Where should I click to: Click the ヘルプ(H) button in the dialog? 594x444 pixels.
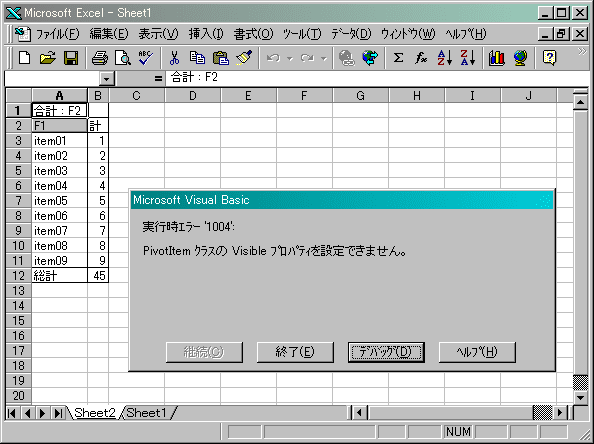477,352
